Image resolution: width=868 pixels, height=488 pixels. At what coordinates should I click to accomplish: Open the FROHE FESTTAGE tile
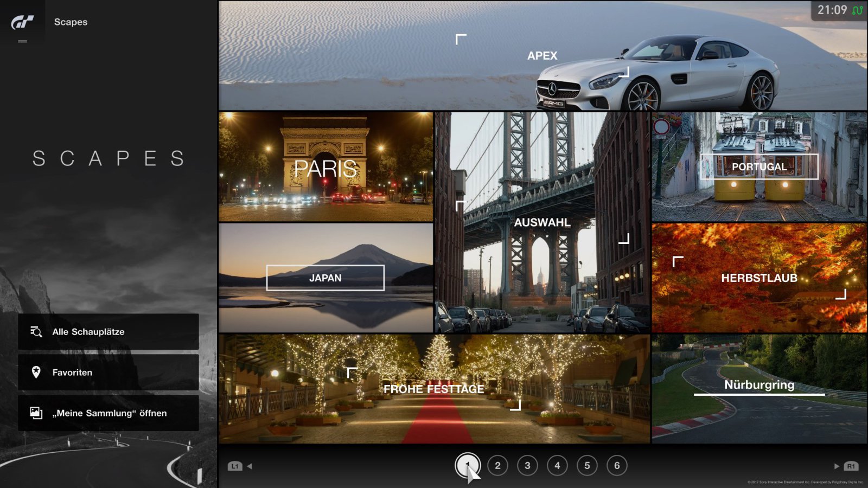click(434, 389)
